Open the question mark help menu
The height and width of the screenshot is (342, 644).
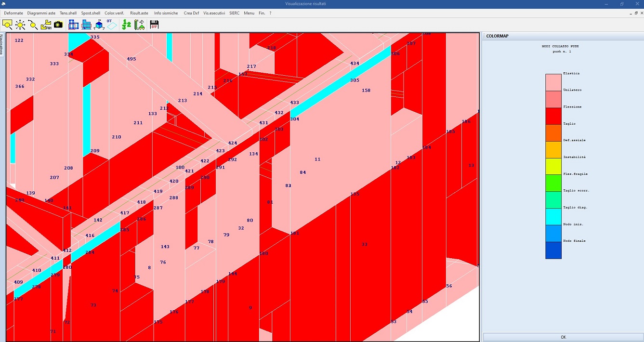[270, 13]
